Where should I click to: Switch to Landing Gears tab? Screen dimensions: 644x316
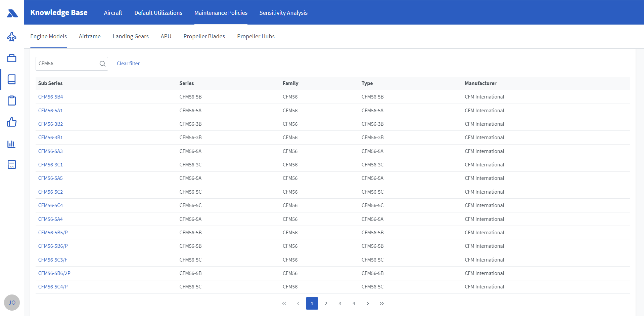[131, 36]
